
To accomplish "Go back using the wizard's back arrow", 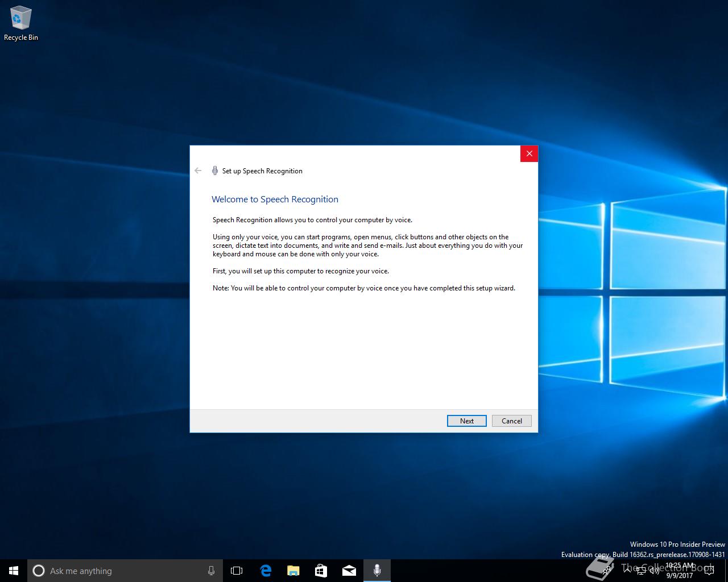I will coord(198,171).
